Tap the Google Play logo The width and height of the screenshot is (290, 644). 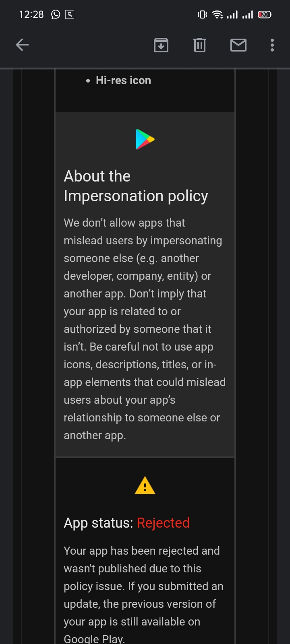point(145,139)
